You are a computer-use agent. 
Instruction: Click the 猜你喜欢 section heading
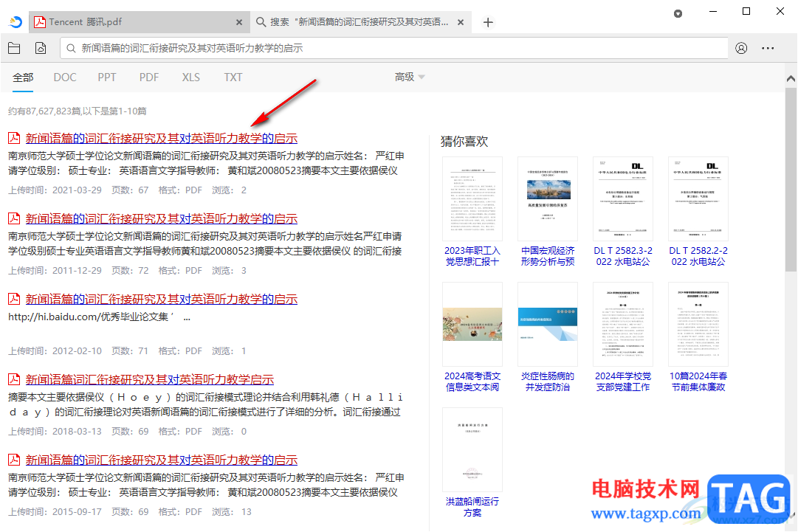click(464, 142)
